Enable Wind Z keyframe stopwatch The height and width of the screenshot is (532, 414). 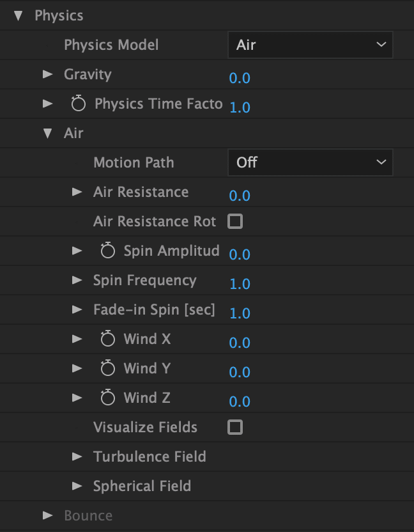coord(108,398)
